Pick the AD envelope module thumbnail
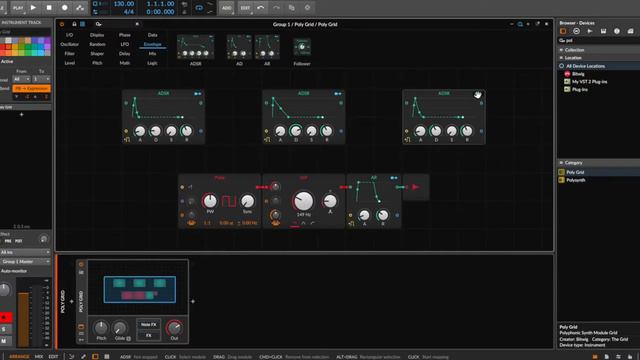 tap(239, 47)
